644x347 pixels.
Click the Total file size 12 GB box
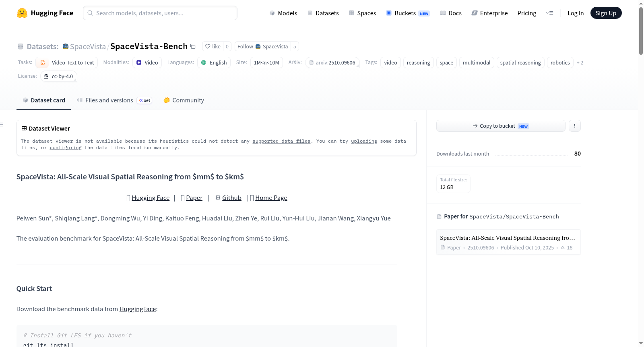[453, 184]
